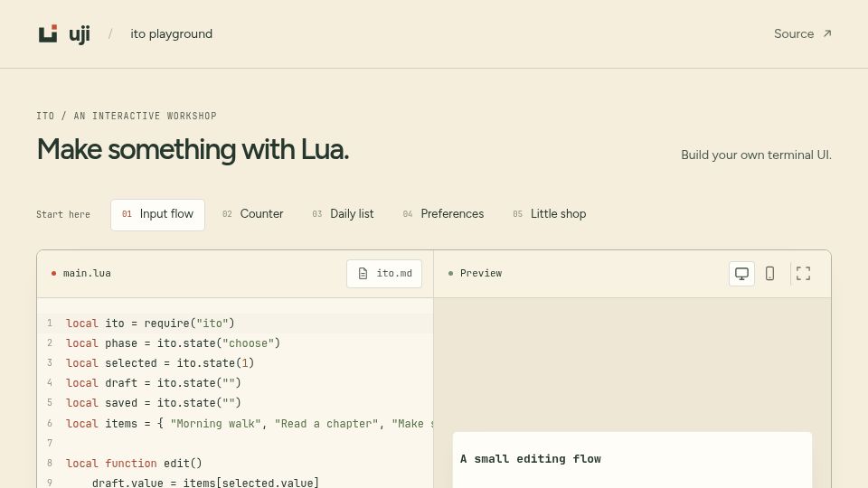
Task: Click the Preview panel label
Action: click(480, 273)
